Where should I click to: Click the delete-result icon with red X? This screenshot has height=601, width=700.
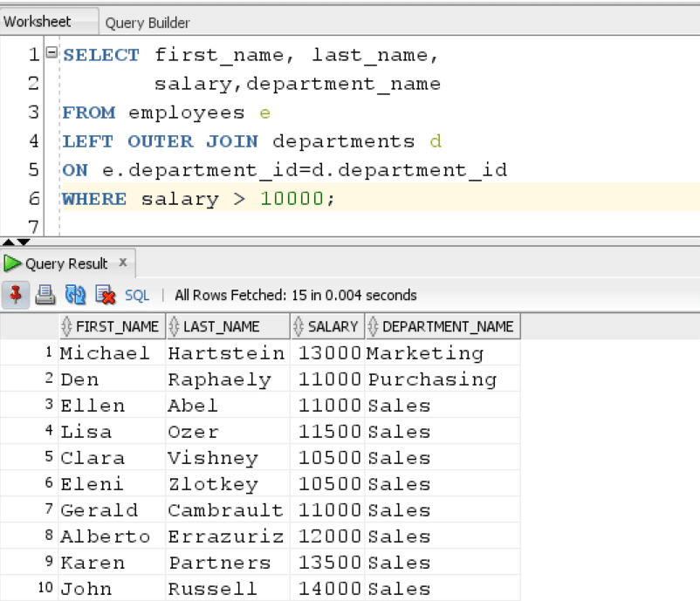pos(102,296)
